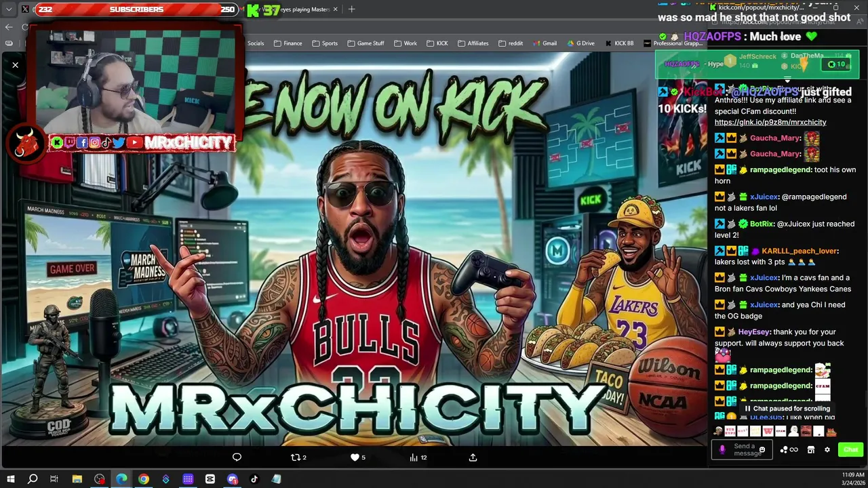Open Task View on the taskbar

[x=54, y=479]
